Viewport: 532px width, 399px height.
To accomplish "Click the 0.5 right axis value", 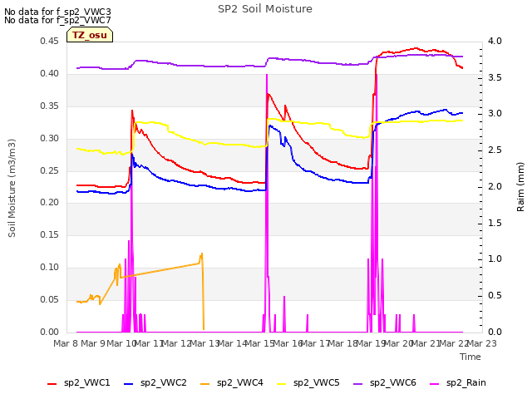I will point(495,296).
